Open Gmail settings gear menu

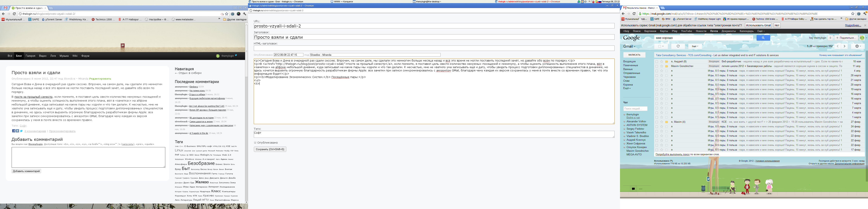point(858,46)
